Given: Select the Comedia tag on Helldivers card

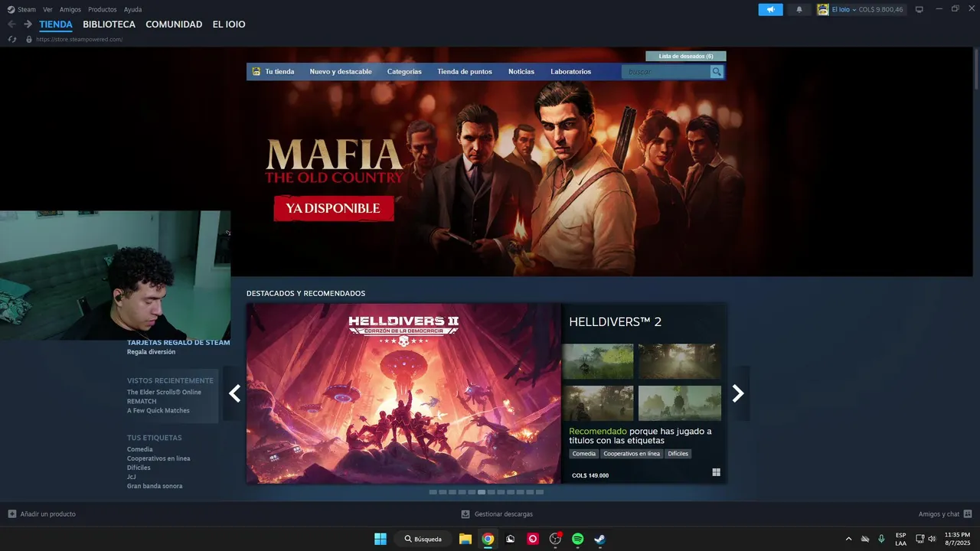Looking at the screenshot, I should coord(583,454).
